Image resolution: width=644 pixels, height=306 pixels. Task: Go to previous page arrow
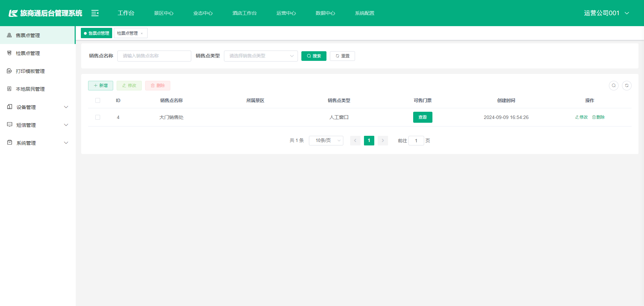(x=355, y=141)
